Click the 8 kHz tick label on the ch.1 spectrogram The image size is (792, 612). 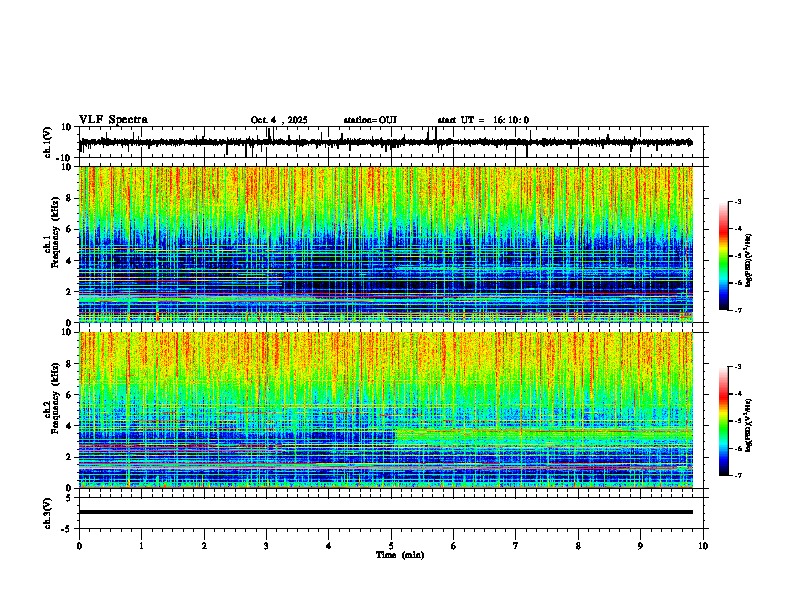(x=70, y=198)
